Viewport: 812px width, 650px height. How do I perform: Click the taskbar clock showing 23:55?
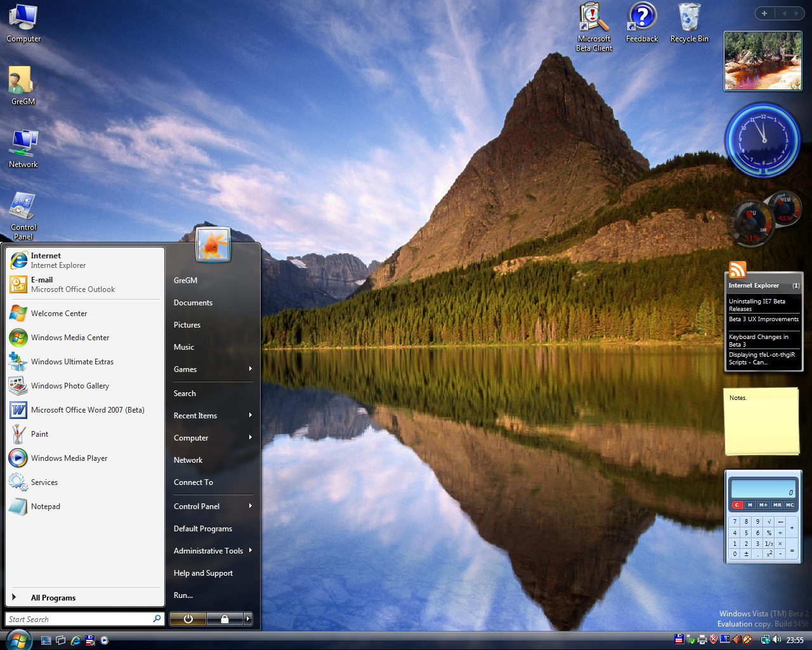coord(795,640)
